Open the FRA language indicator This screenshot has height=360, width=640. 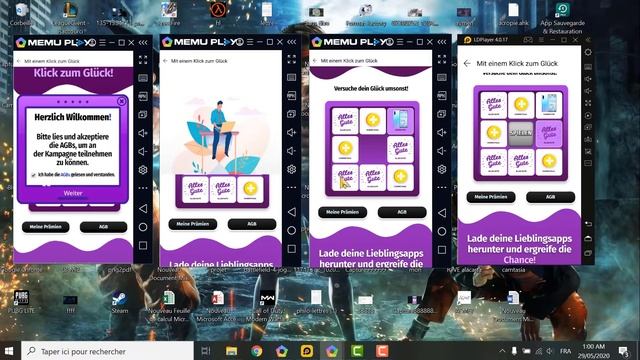(x=565, y=351)
